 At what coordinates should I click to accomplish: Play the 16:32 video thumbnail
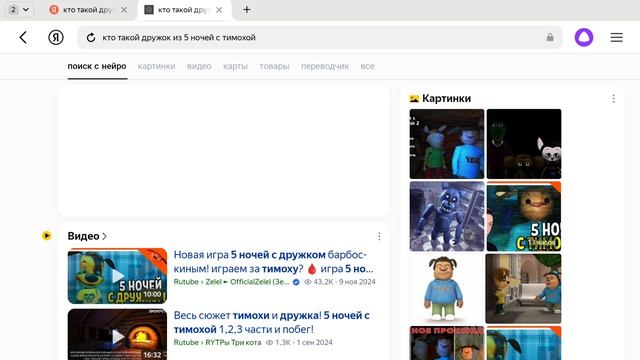pyautogui.click(x=117, y=335)
